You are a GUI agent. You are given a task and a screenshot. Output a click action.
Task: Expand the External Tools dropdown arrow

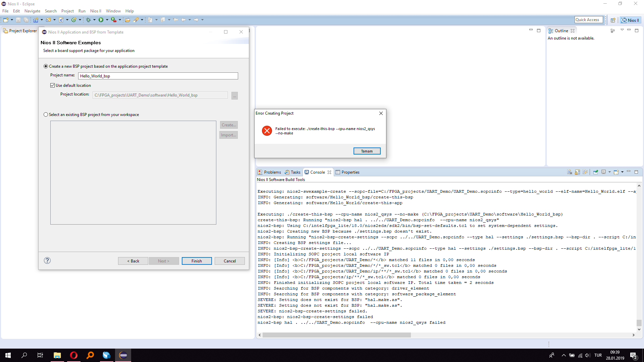pos(120,20)
